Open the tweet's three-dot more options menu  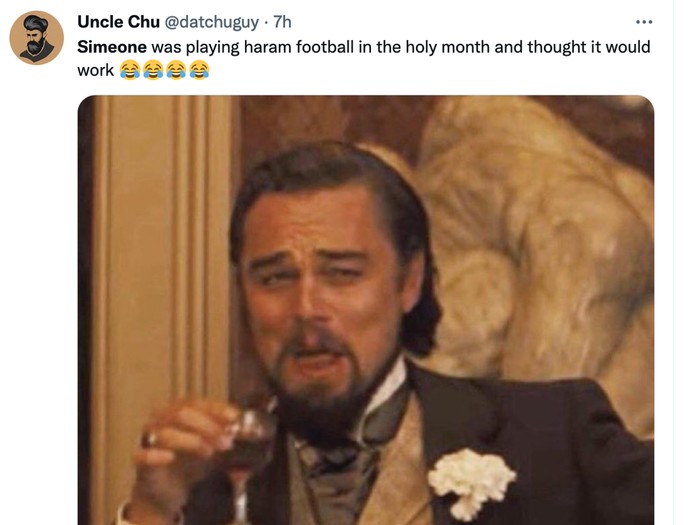coord(644,22)
